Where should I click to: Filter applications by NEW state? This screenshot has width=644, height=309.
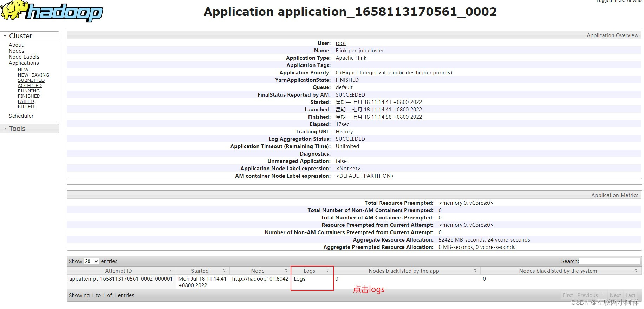point(23,70)
